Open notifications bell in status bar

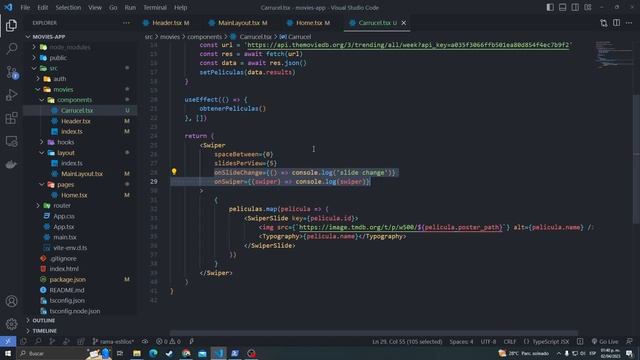629,341
